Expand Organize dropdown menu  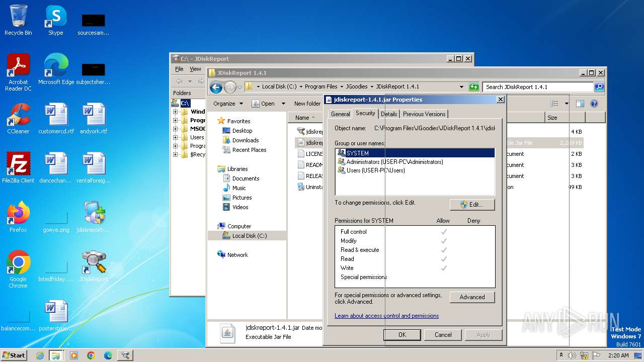click(228, 104)
